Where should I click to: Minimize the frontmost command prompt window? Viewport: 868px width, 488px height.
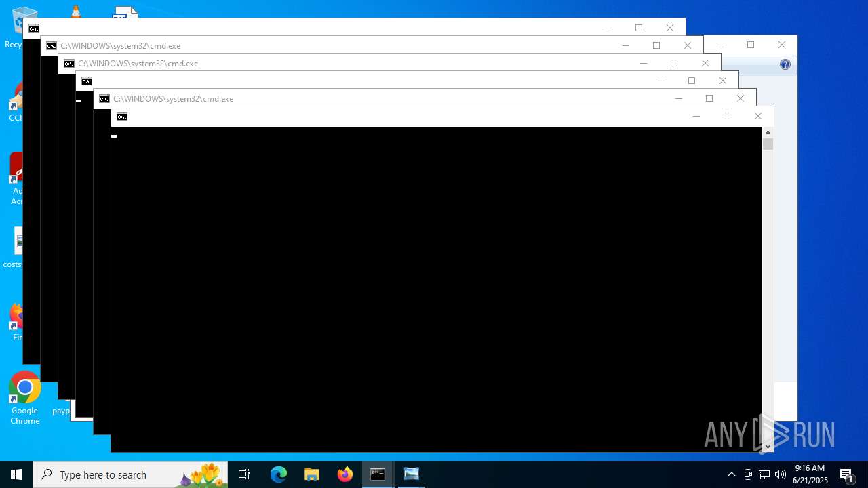pos(696,117)
